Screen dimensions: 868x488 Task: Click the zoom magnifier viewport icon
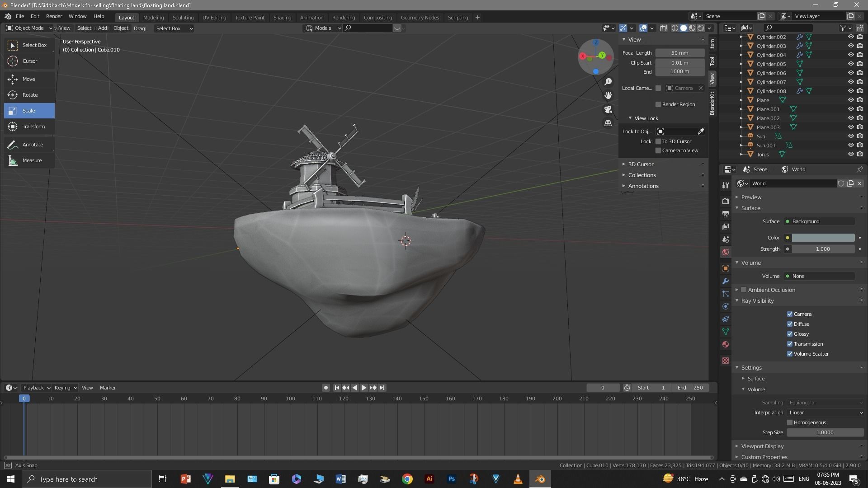[x=608, y=82]
